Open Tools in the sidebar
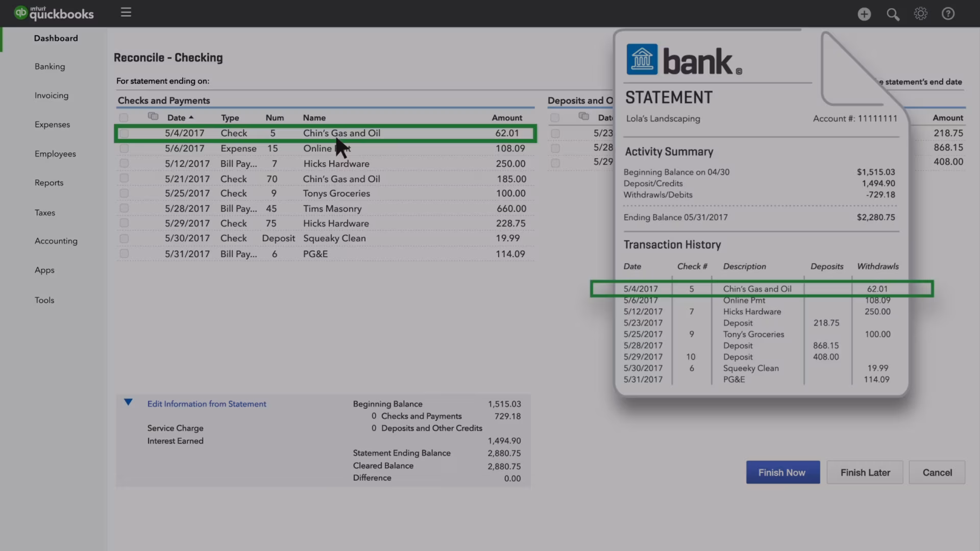This screenshot has width=980, height=551. pyautogui.click(x=44, y=300)
